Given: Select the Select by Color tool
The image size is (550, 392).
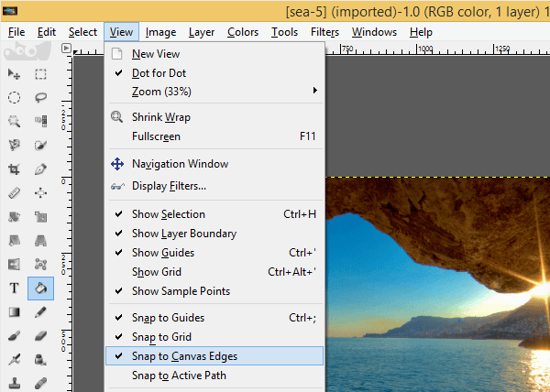Looking at the screenshot, I should (40, 121).
